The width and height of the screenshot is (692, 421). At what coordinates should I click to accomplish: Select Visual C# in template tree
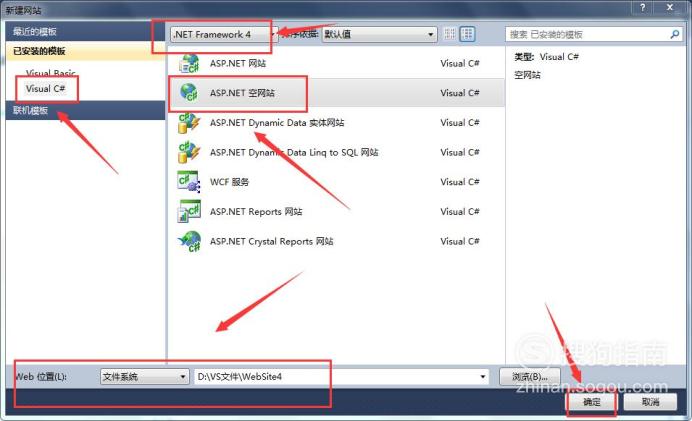(45, 89)
